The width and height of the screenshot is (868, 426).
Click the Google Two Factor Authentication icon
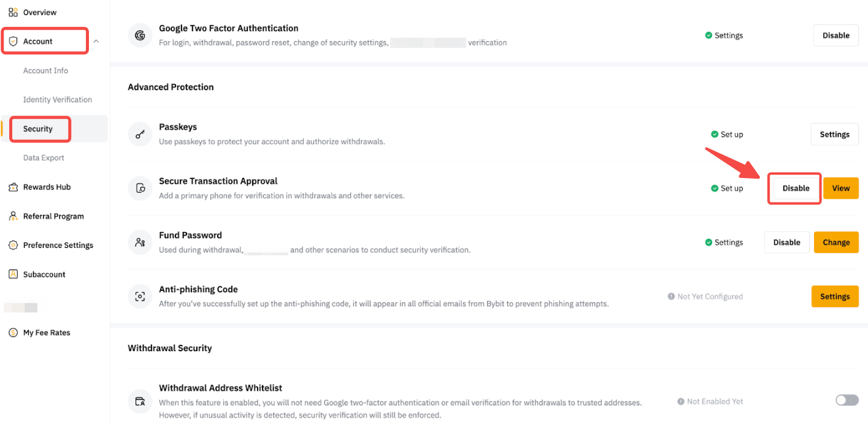click(x=140, y=36)
